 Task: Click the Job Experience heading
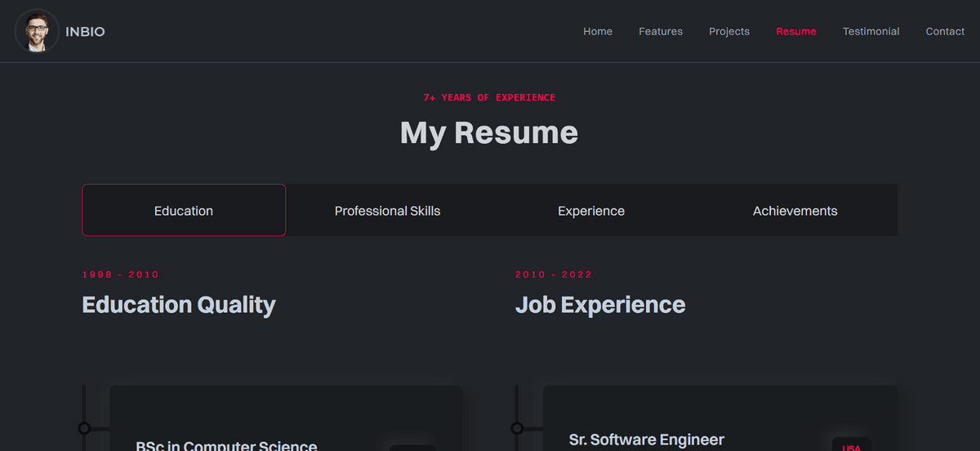(x=599, y=305)
